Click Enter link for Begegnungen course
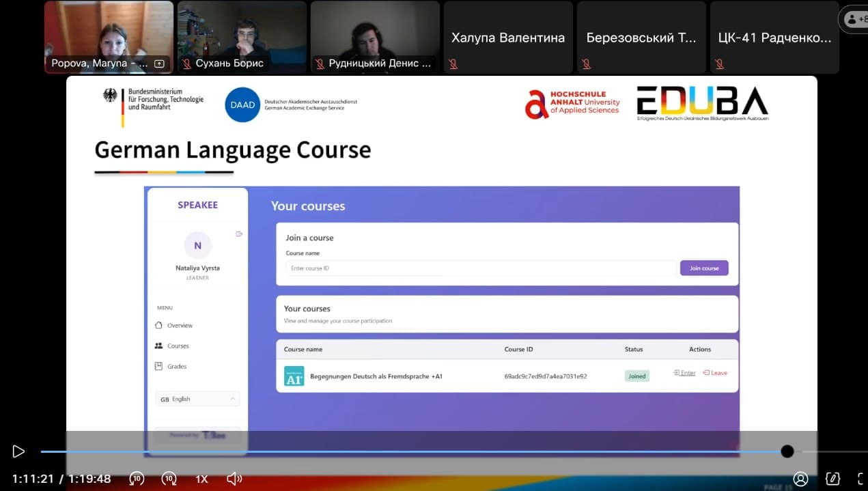The height and width of the screenshot is (491, 868). (684, 373)
